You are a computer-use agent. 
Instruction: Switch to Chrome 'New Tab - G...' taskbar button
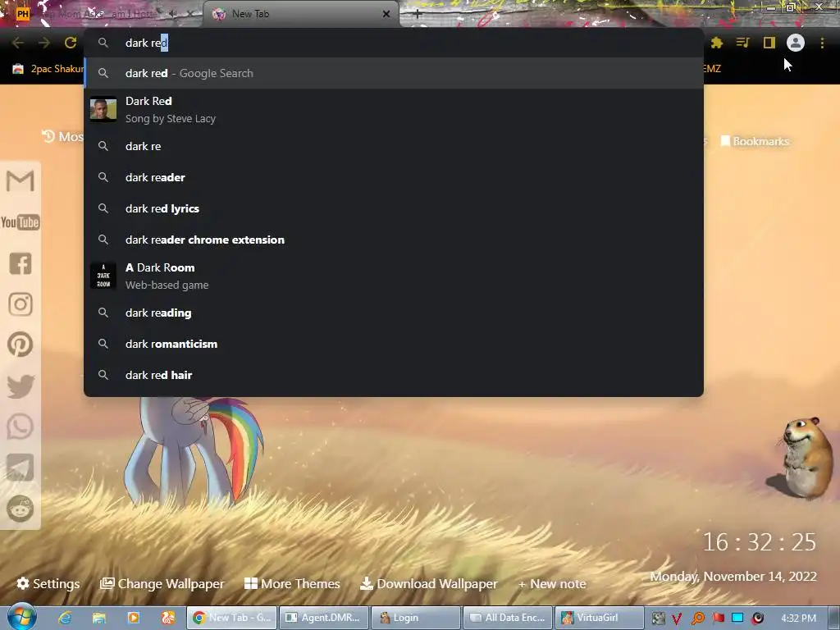click(232, 618)
